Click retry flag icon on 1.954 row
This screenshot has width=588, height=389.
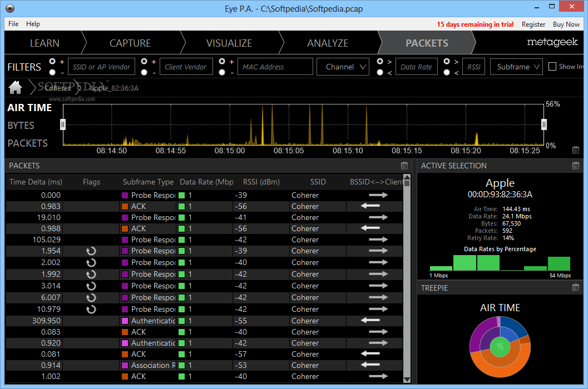pyautogui.click(x=91, y=251)
